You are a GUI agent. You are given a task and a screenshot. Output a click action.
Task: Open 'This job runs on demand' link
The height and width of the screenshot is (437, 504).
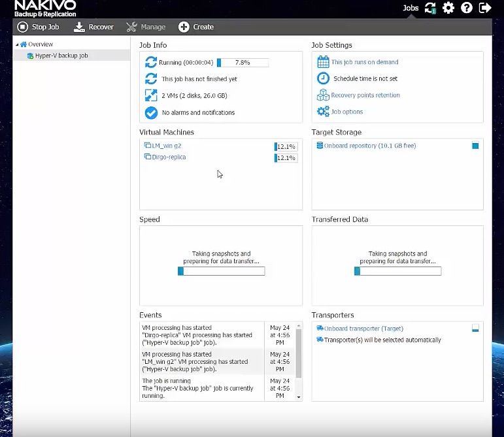click(x=365, y=62)
